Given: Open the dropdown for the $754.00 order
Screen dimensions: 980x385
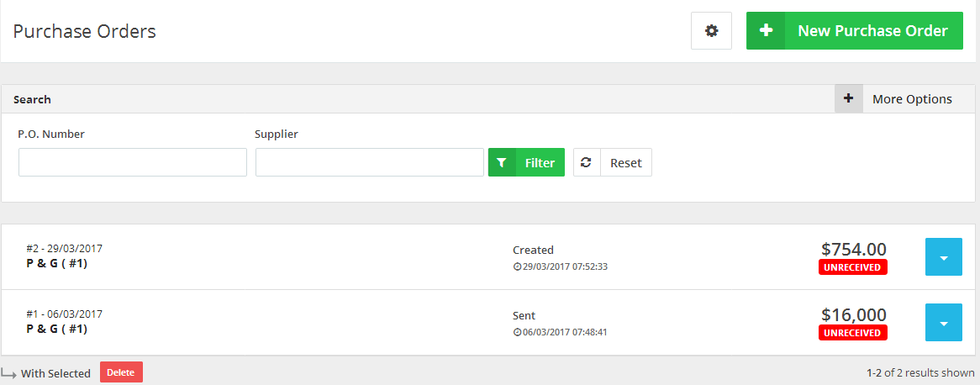Looking at the screenshot, I should (x=944, y=257).
